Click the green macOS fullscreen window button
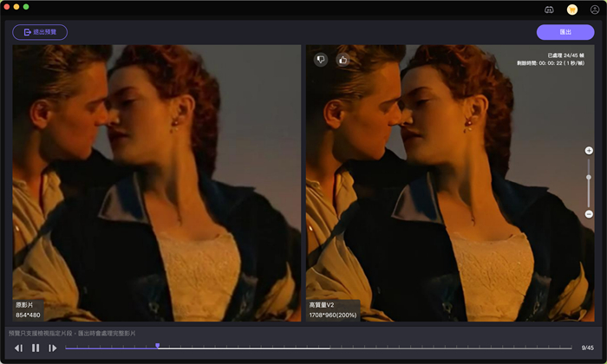Image resolution: width=607 pixels, height=364 pixels. point(26,7)
